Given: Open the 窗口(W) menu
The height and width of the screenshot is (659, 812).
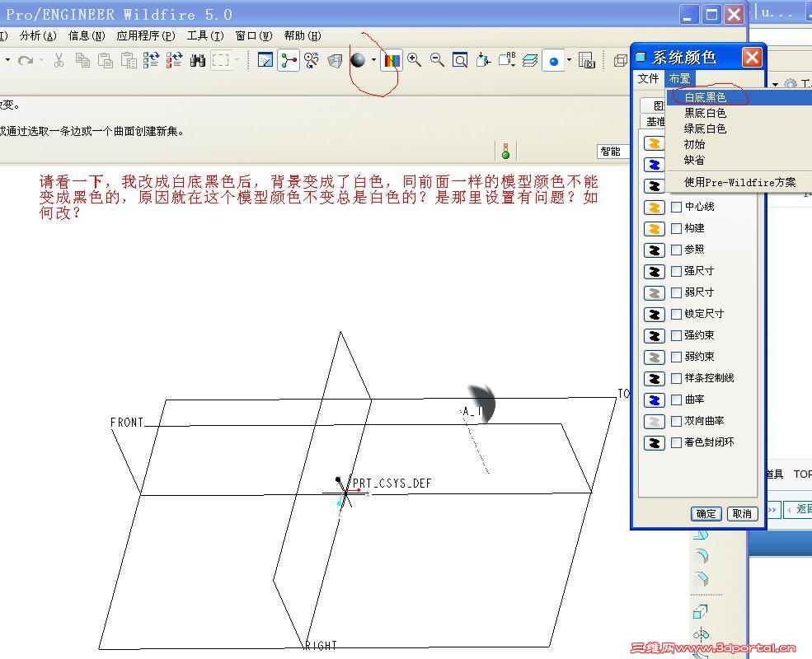Looking at the screenshot, I should point(254,35).
